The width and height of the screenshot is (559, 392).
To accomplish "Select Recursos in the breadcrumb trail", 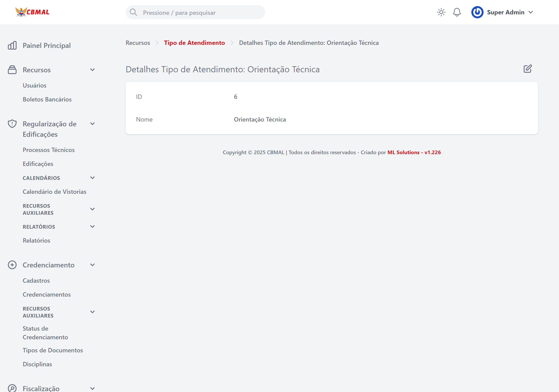I will pyautogui.click(x=138, y=42).
